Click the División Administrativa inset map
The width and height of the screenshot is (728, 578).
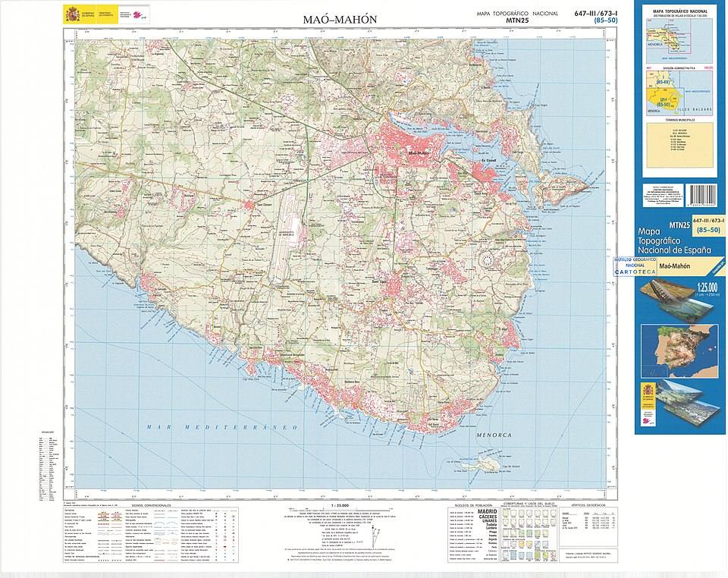coord(679,93)
